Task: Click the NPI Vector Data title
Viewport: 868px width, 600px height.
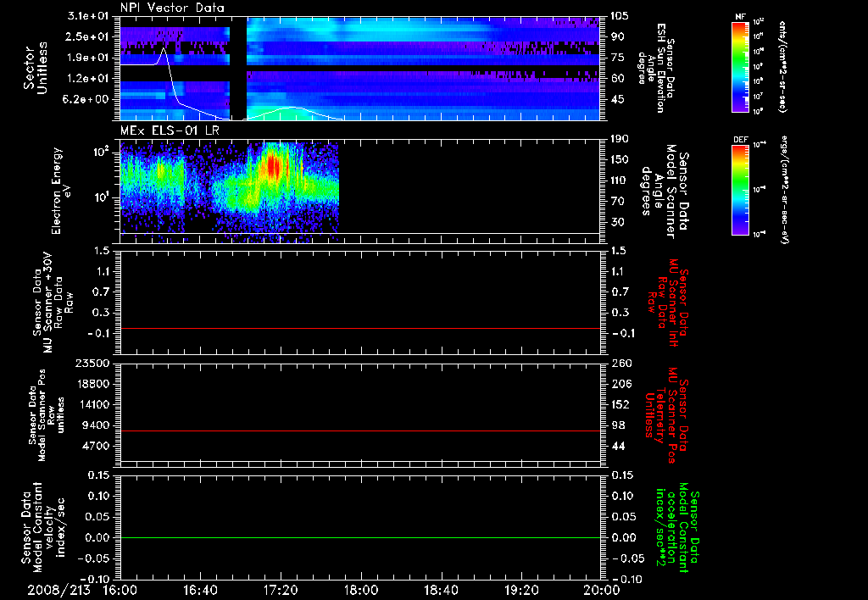Action: 172,8
